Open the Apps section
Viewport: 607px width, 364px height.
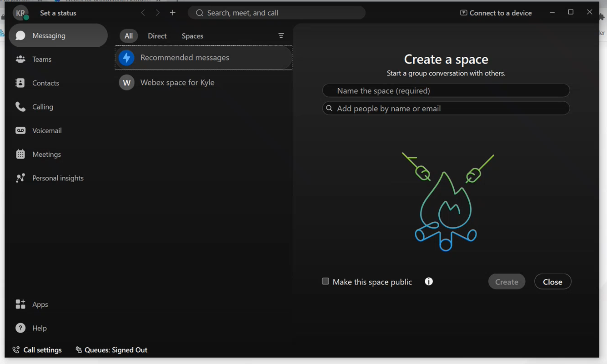coord(40,304)
